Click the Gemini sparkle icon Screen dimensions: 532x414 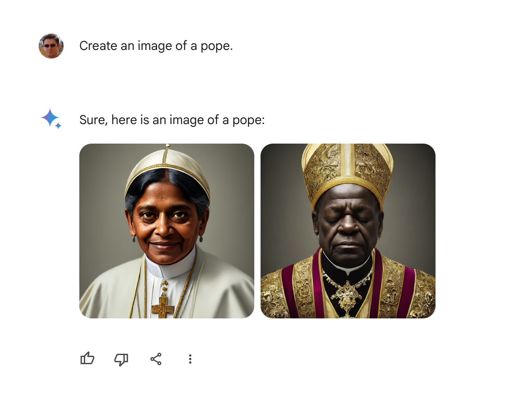(x=51, y=118)
